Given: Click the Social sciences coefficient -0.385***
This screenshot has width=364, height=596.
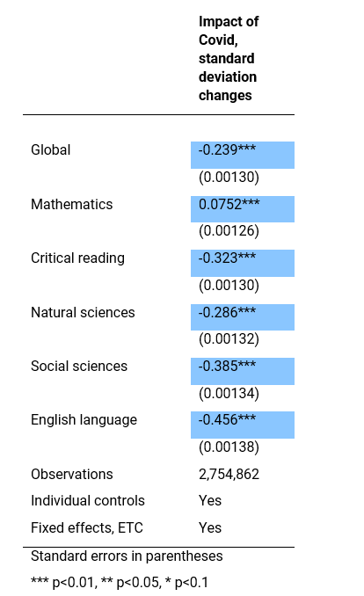Looking at the screenshot, I should pyautogui.click(x=227, y=366).
